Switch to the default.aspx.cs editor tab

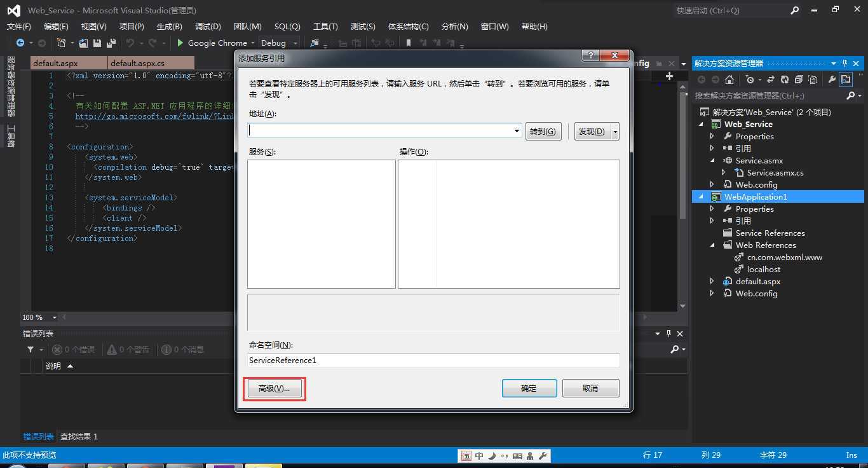151,63
